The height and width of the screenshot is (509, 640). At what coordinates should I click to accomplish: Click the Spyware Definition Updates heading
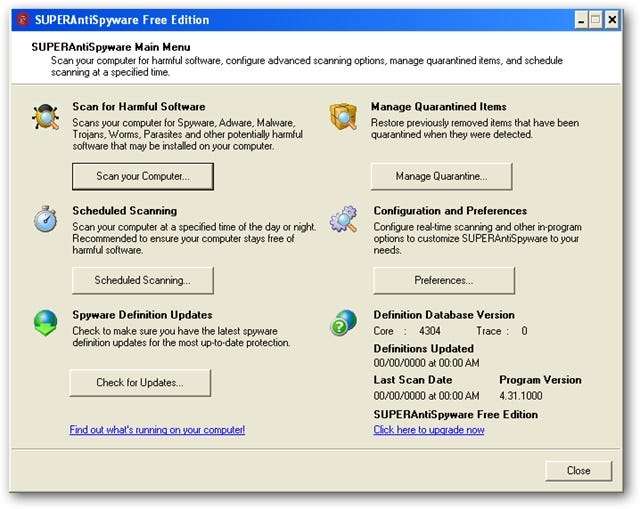142,315
